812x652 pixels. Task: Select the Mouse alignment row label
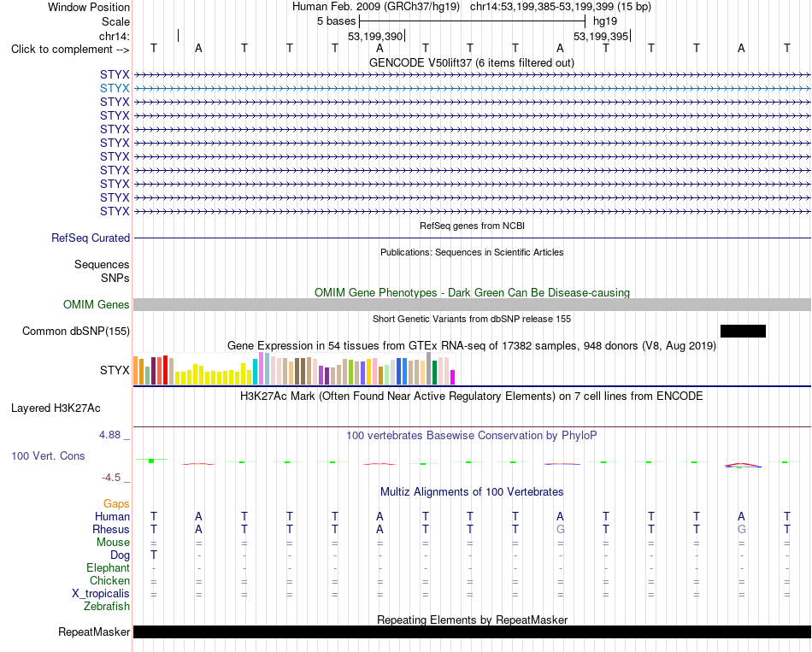coord(113,543)
